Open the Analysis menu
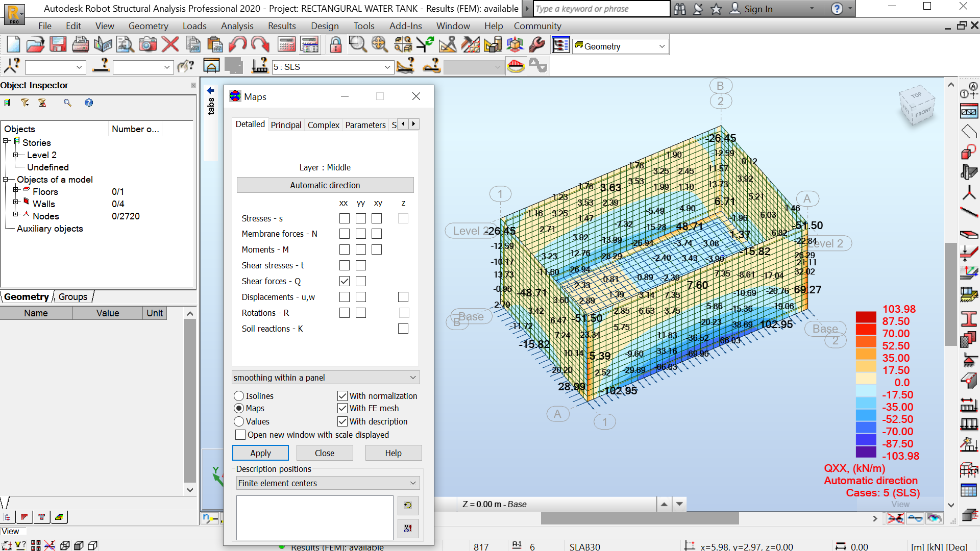Screen dimensions: 980x551 point(237,26)
